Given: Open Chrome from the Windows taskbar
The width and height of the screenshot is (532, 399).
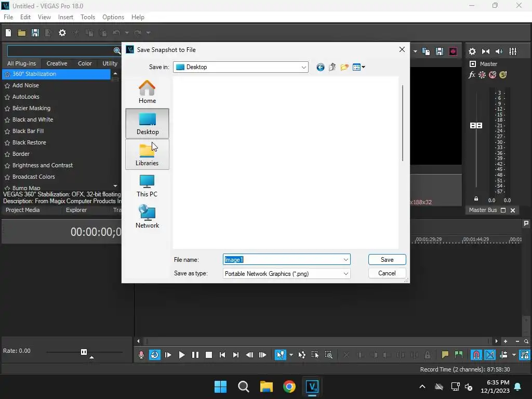Looking at the screenshot, I should point(289,387).
